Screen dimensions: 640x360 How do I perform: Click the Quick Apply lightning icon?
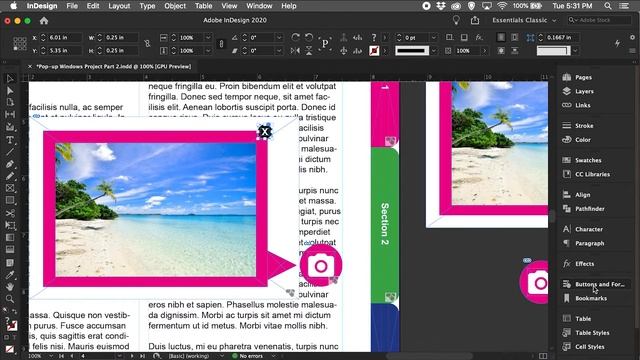pyautogui.click(x=618, y=43)
